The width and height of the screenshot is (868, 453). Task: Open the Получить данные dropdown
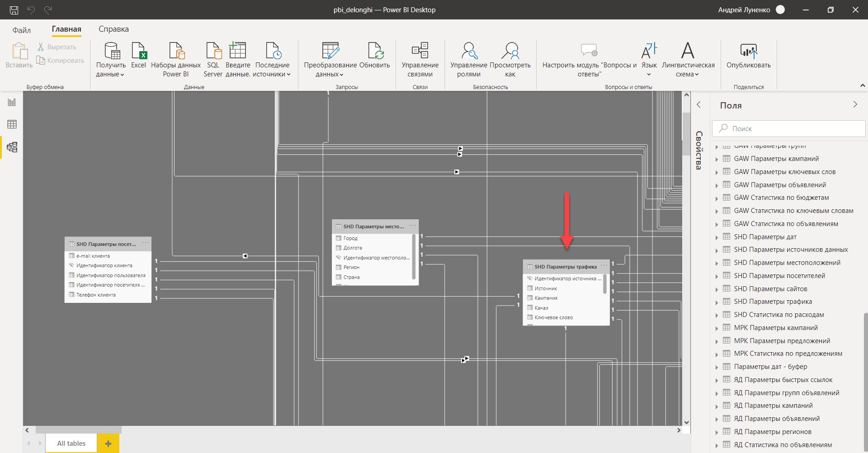[x=111, y=60]
